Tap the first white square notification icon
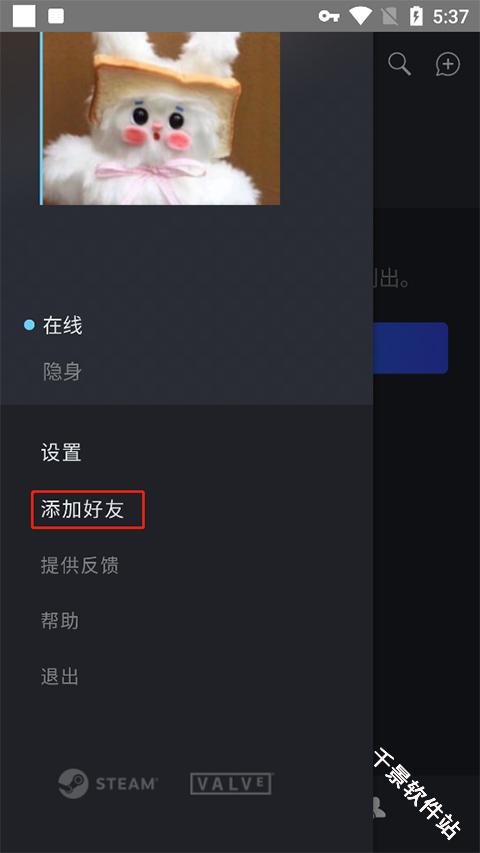 [x=24, y=16]
